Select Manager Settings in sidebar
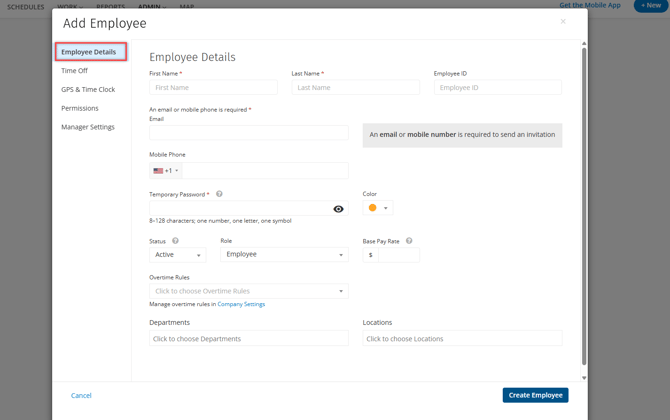The image size is (670, 420). tap(88, 127)
